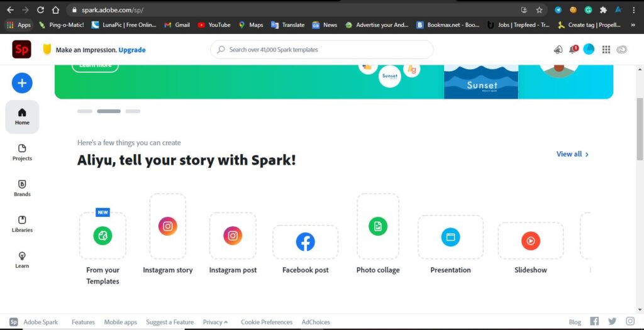Open the Gmail bookmark
The width and height of the screenshot is (644, 330).
177,25
